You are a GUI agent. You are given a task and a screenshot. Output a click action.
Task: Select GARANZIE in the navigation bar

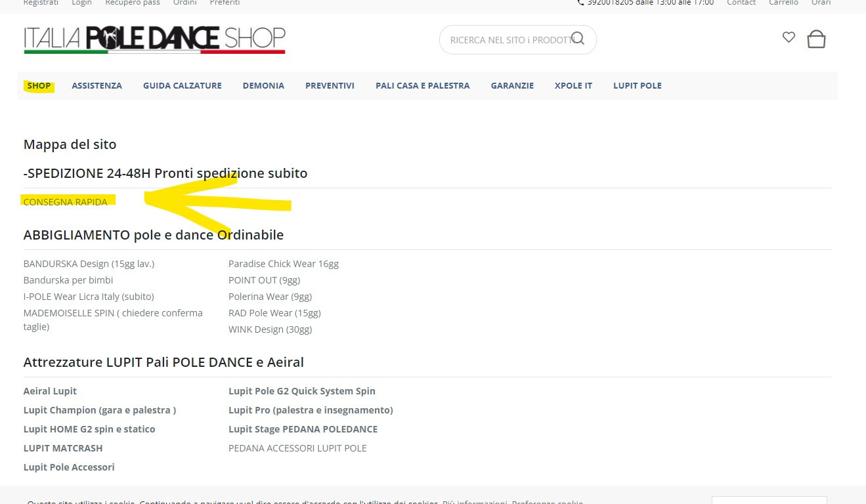coord(512,85)
